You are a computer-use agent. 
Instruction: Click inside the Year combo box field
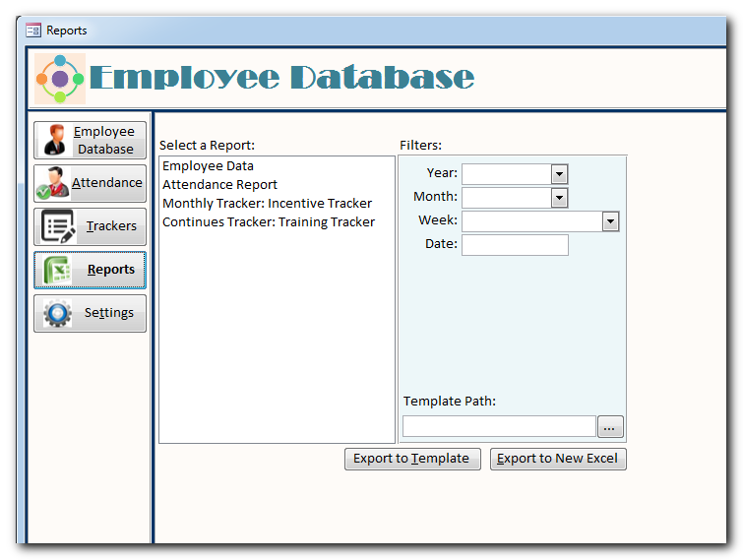pyautogui.click(x=507, y=174)
